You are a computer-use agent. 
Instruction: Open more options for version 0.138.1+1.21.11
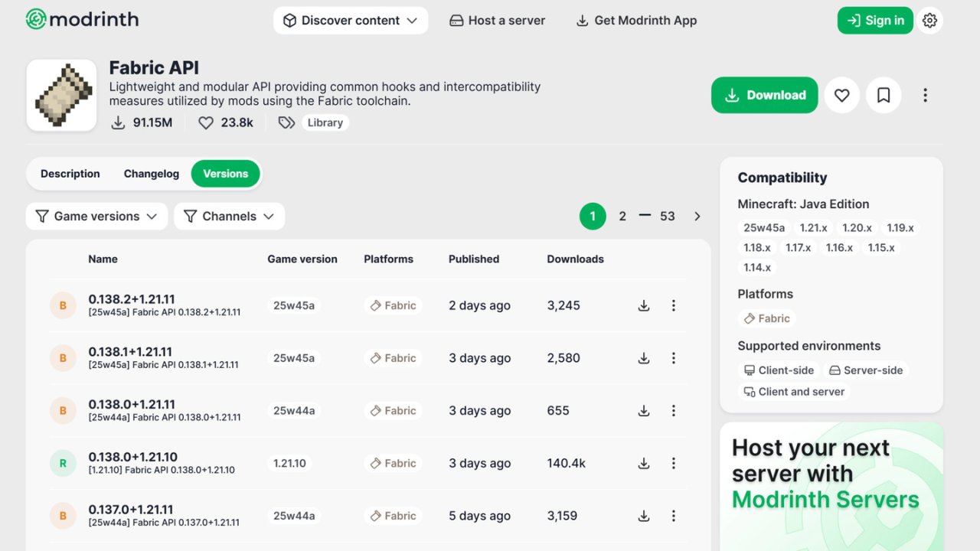[674, 358]
